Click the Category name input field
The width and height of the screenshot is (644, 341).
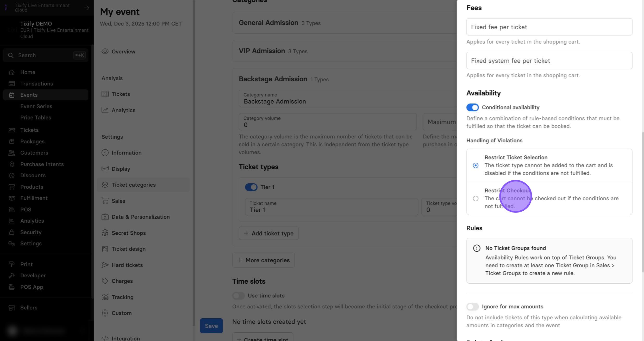coord(348,99)
